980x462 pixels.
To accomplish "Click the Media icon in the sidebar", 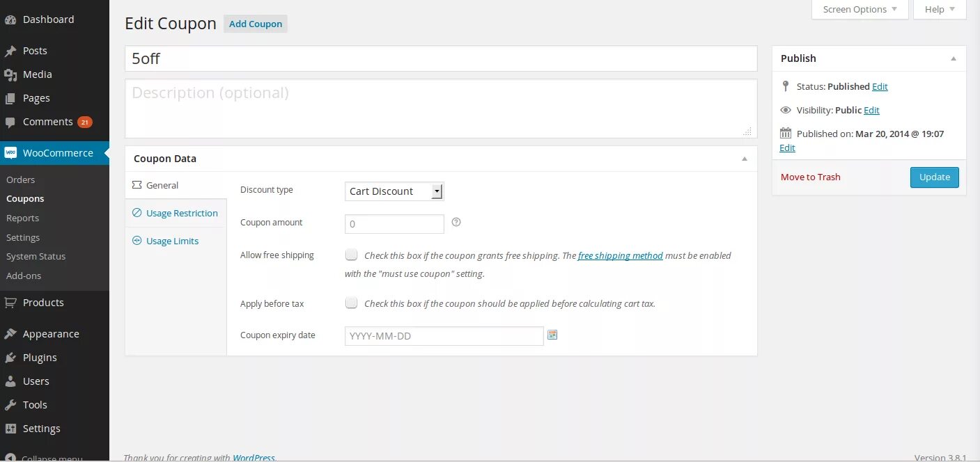I will coord(10,75).
